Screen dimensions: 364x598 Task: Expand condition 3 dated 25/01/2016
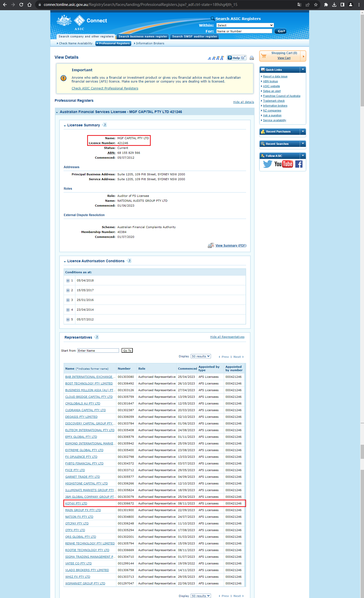(x=68, y=300)
